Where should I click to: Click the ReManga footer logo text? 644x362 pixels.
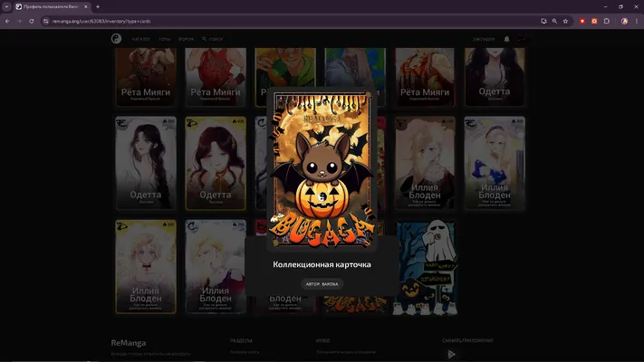pos(128,343)
